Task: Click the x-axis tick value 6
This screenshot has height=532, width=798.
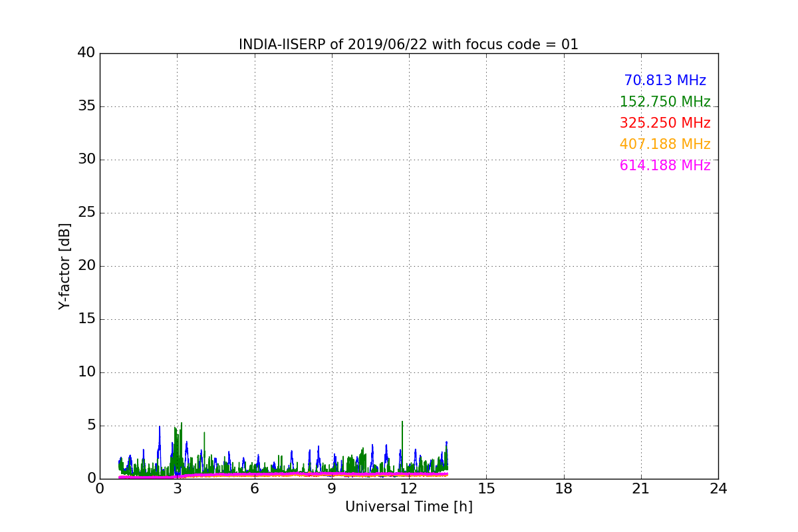Action: (x=255, y=489)
